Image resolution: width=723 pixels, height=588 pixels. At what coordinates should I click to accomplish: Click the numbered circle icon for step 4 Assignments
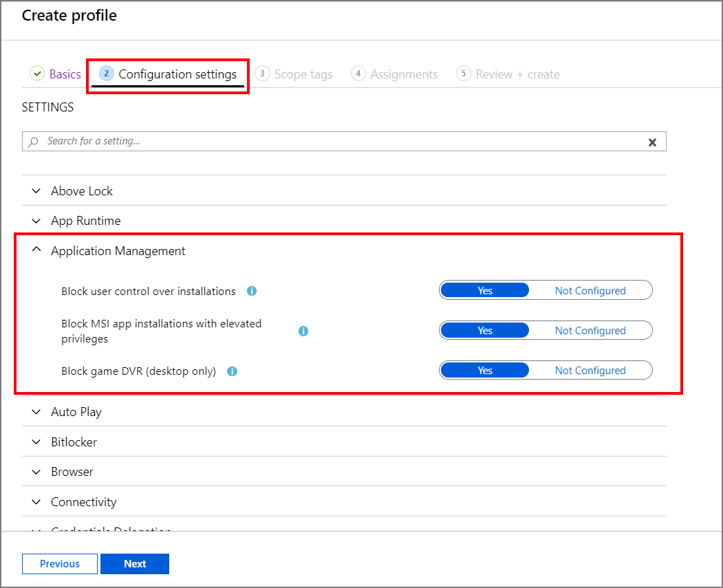(358, 73)
